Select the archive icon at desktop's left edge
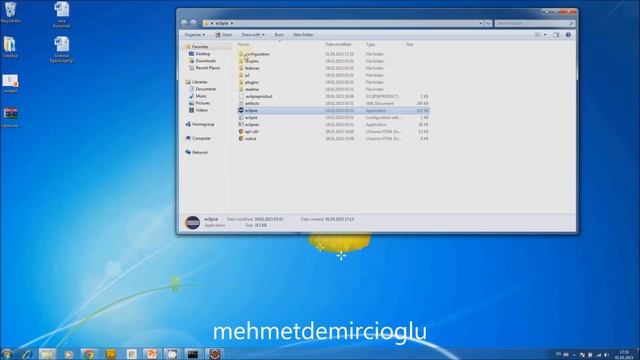The height and width of the screenshot is (360, 640). coord(11,118)
